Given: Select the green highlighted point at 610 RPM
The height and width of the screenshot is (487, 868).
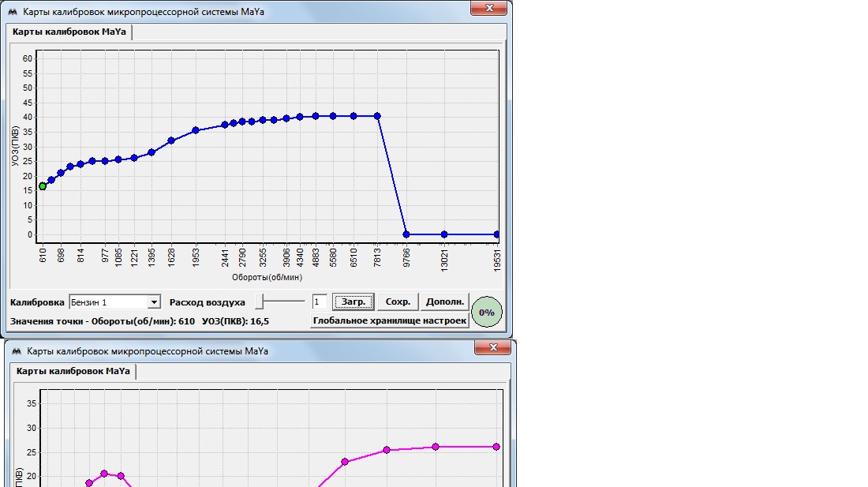Looking at the screenshot, I should [43, 186].
